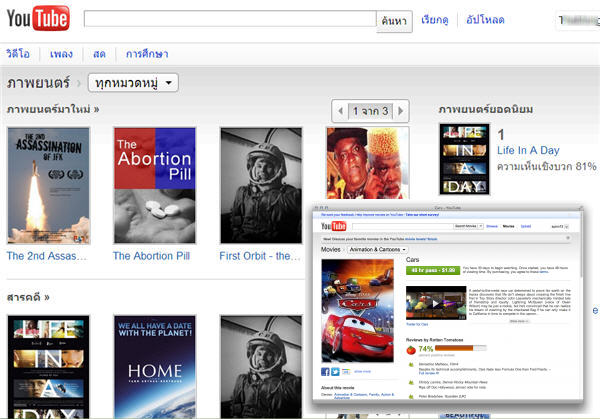The height and width of the screenshot is (419, 600).
Task: Open First Orbit poster in documentaries row
Action: [x=261, y=367]
